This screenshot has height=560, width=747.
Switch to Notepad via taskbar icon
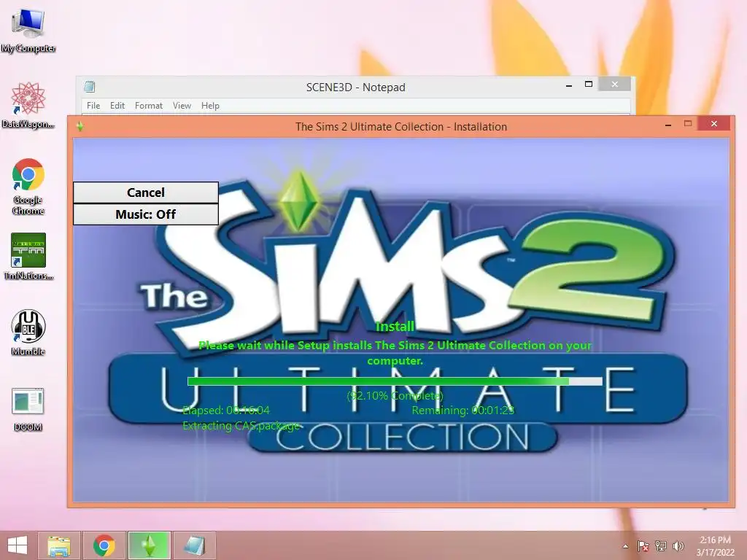[194, 545]
